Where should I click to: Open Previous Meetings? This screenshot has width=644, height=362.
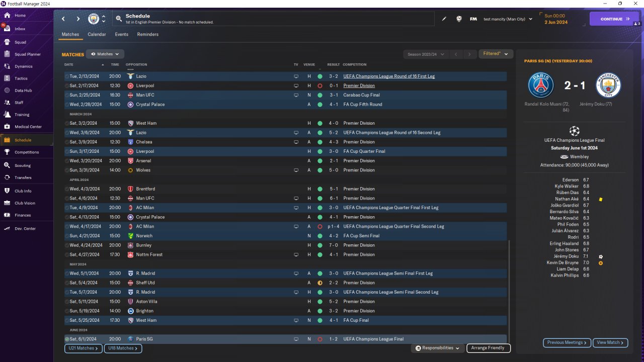point(567,343)
